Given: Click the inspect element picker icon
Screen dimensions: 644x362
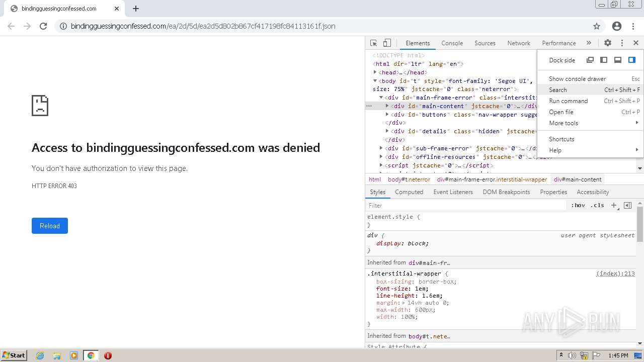Looking at the screenshot, I should 373,43.
